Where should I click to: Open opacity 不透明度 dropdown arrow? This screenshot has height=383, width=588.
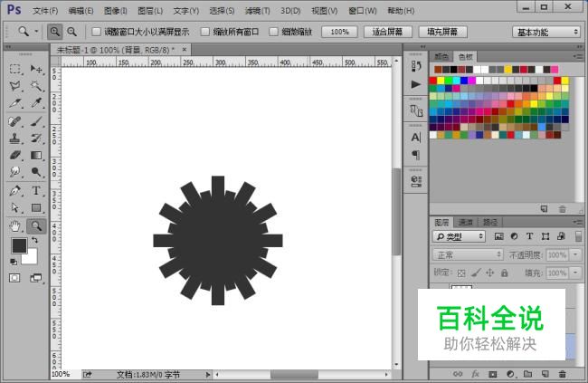575,255
